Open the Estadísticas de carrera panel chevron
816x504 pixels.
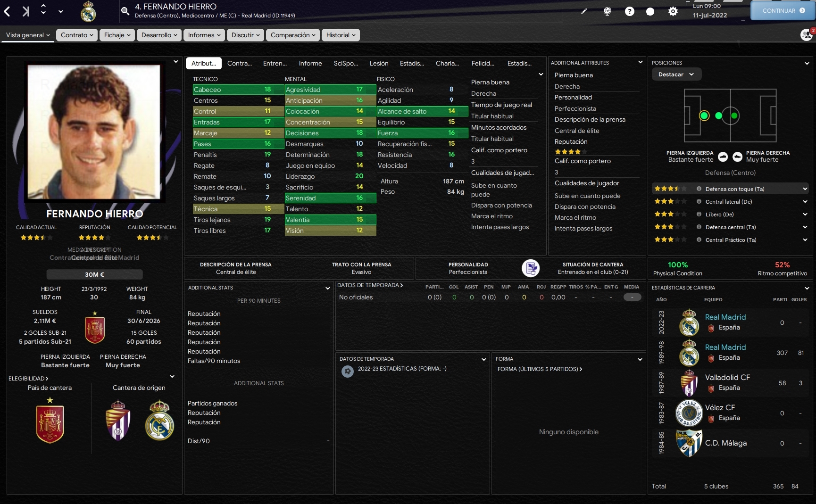807,288
